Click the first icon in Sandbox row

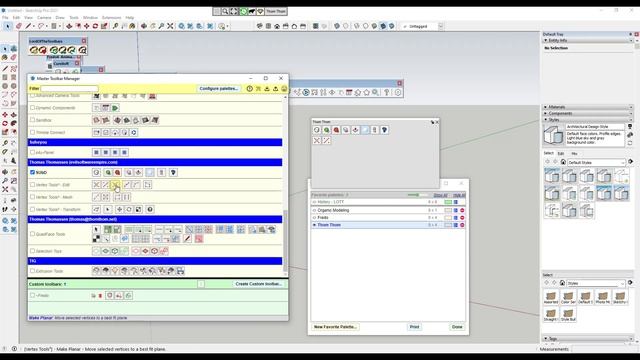[x=96, y=120]
